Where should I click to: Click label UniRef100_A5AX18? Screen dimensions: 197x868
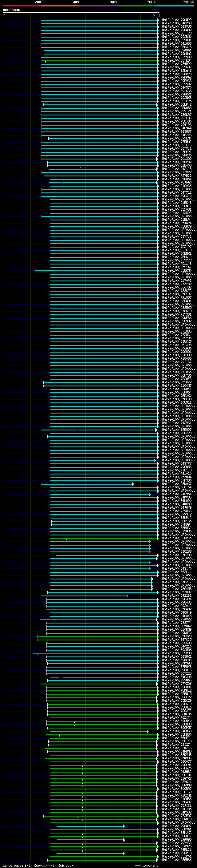177,47
